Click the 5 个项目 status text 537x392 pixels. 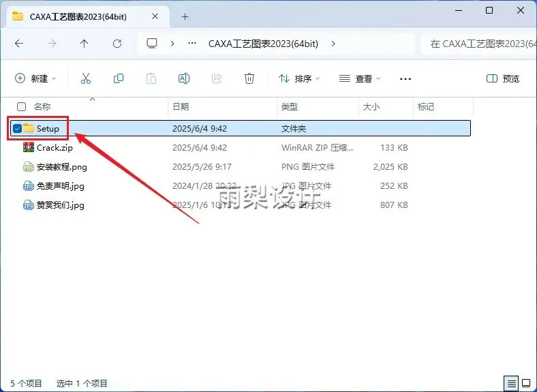point(26,383)
